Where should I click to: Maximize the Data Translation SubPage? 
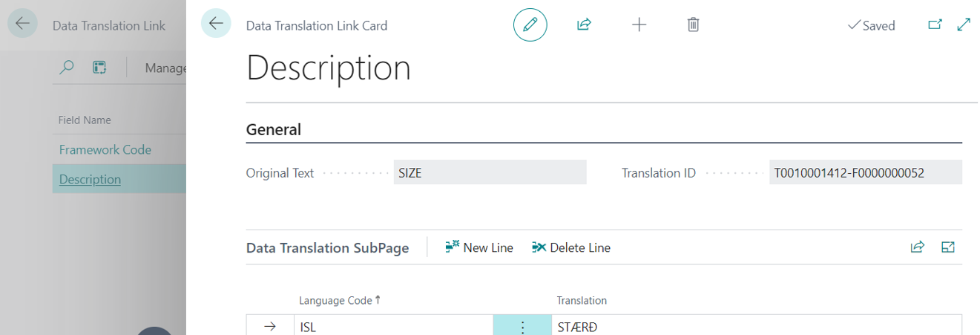pyautogui.click(x=947, y=247)
